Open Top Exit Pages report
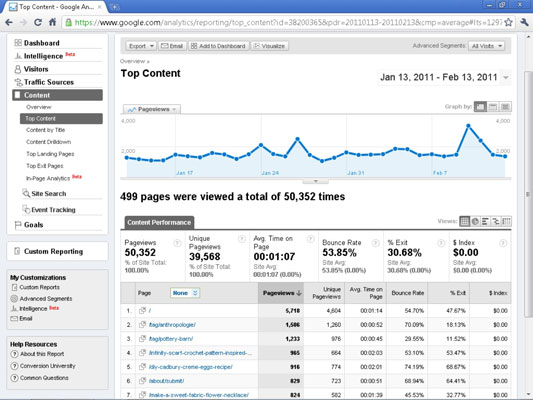This screenshot has width=533, height=400. click(x=45, y=166)
